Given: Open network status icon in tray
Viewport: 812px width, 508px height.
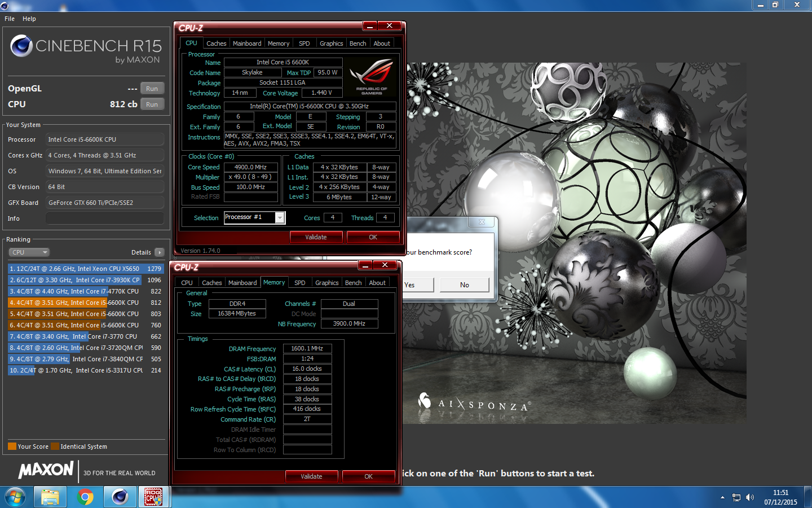Looking at the screenshot, I should [736, 497].
